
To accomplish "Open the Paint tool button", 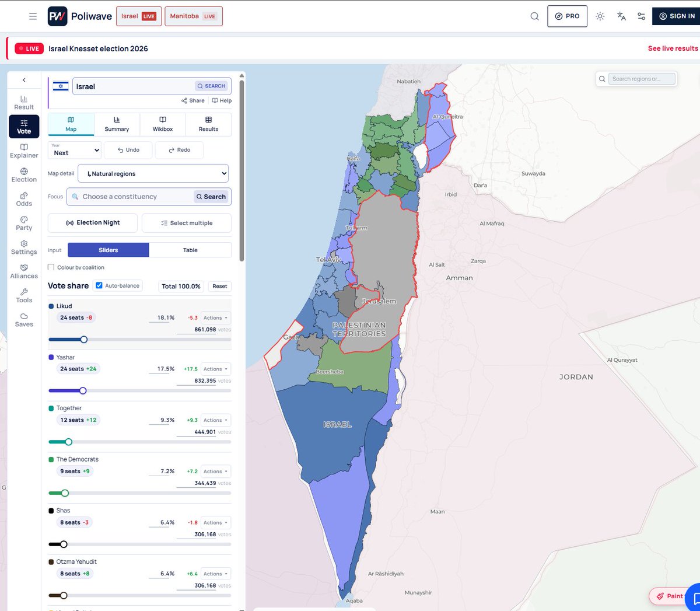I will [x=670, y=596].
